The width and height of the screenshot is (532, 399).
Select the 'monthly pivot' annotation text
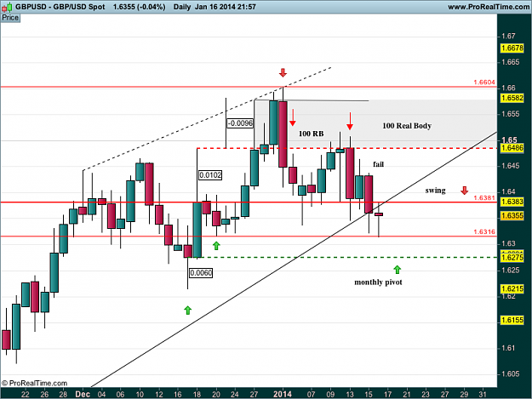(x=378, y=282)
